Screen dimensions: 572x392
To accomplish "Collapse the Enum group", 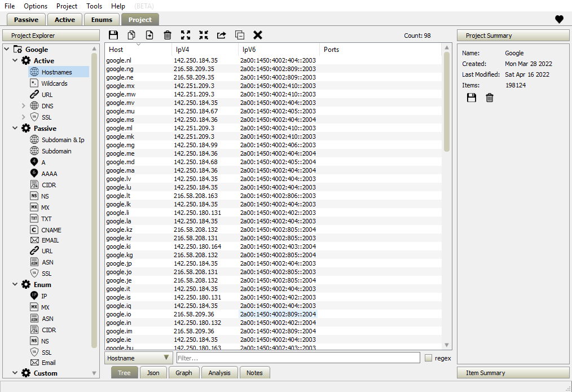I will [15, 284].
